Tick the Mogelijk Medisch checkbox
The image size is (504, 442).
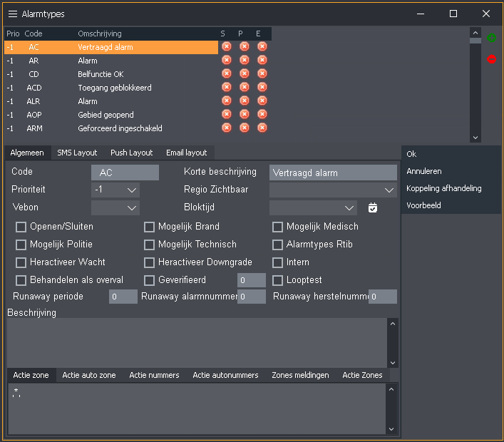(x=277, y=227)
